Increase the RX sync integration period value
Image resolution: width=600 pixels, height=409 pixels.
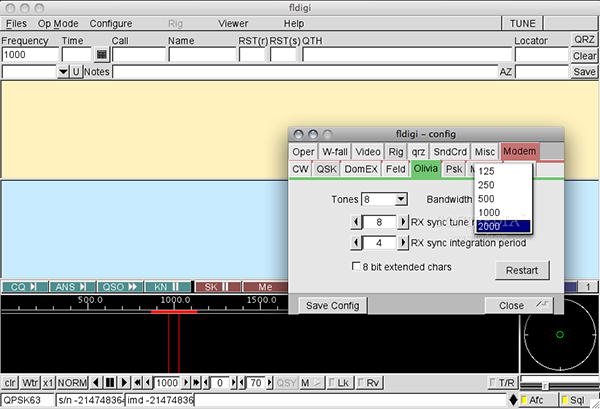click(x=403, y=243)
